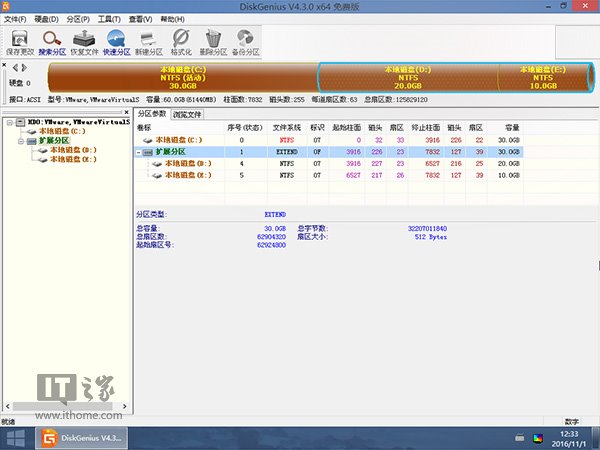The height and width of the screenshot is (450, 600).
Task: Select the 格式化 (Format) toolbar icon
Action: click(181, 41)
